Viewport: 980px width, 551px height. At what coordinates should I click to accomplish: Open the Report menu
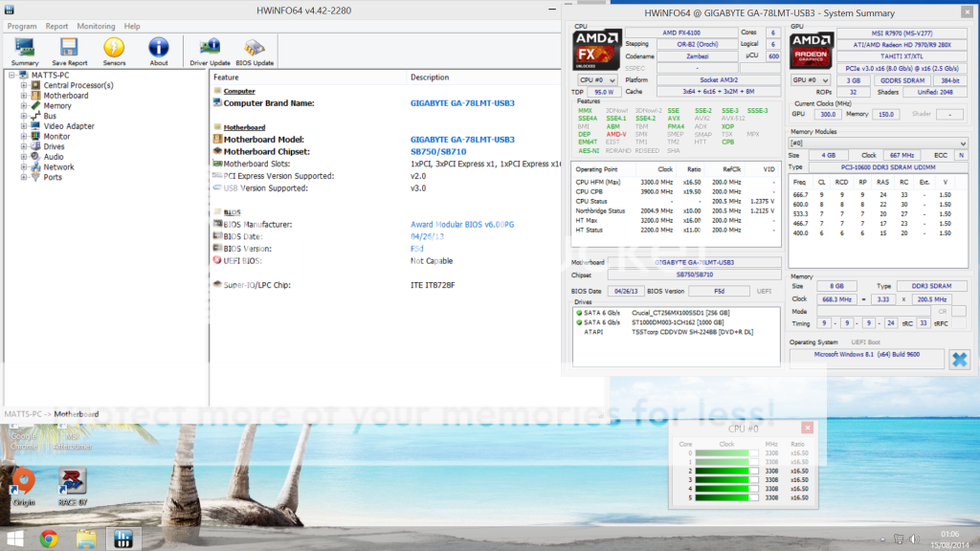tap(56, 26)
